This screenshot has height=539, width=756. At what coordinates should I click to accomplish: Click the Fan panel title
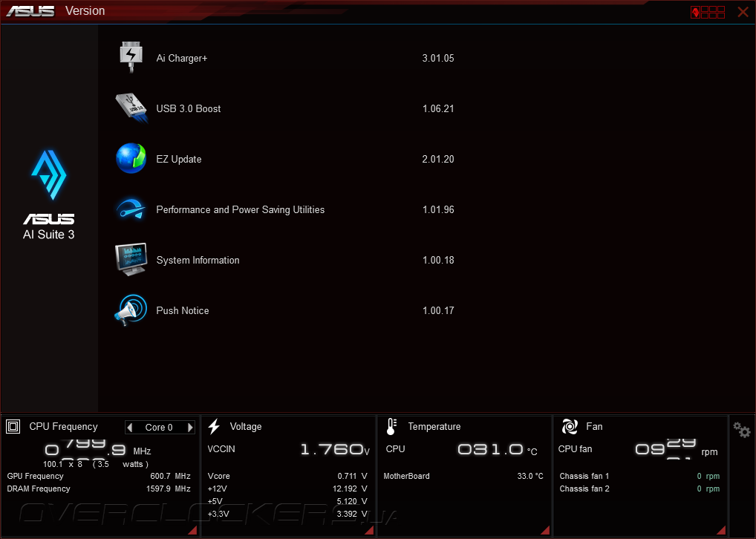click(594, 427)
